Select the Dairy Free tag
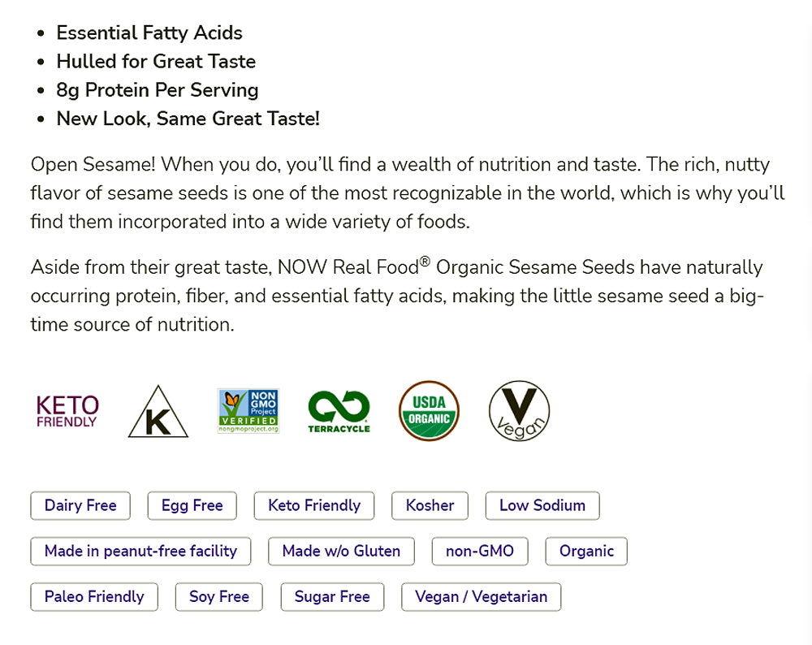 click(x=80, y=505)
